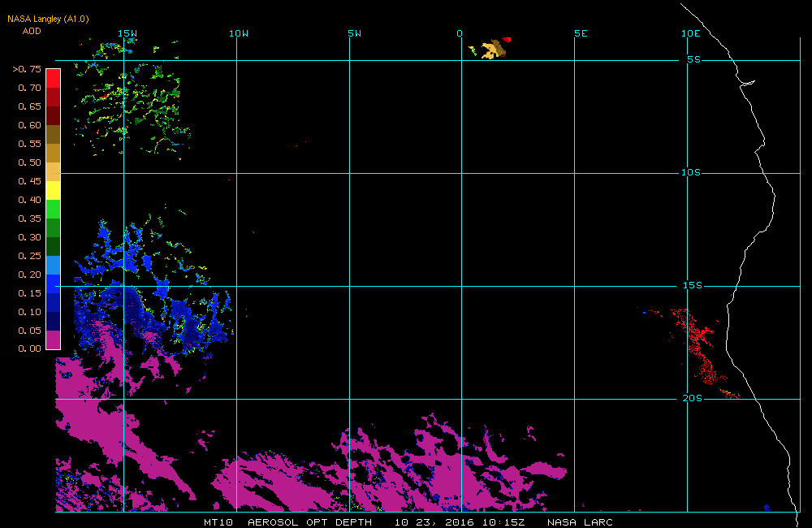Click the ">0.75" legend value

coord(27,69)
